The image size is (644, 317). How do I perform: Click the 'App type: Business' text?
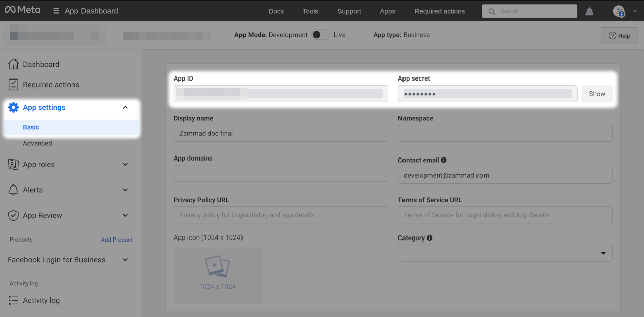point(401,35)
